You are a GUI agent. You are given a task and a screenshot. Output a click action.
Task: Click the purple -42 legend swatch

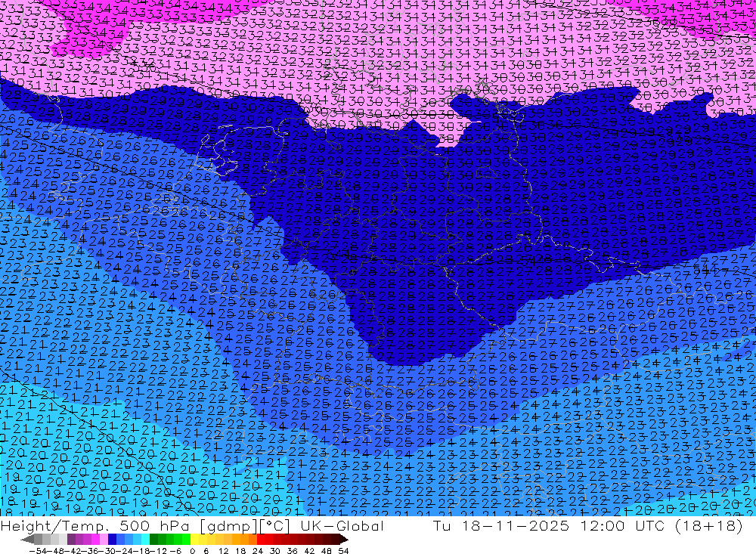point(71,540)
